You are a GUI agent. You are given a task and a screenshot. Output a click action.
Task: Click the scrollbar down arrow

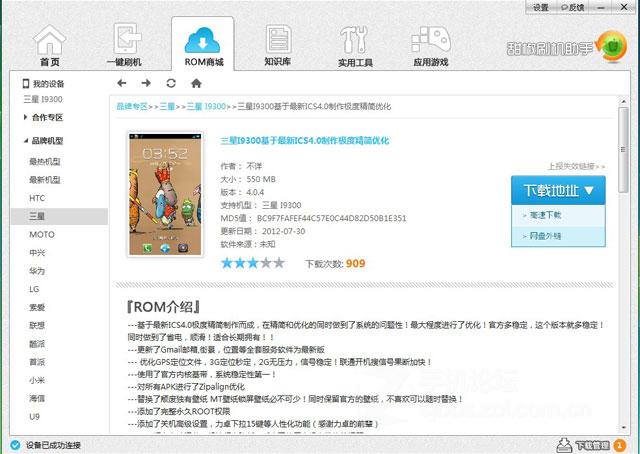[623, 427]
